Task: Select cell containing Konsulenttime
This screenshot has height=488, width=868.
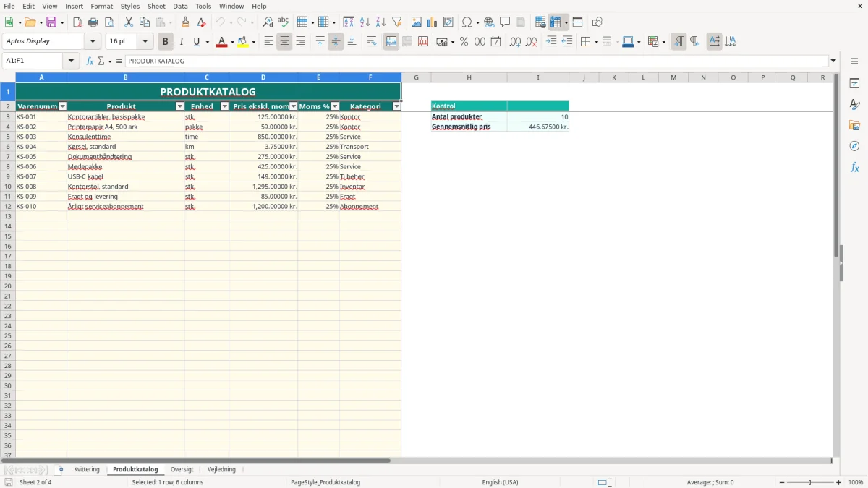Action: point(125,137)
